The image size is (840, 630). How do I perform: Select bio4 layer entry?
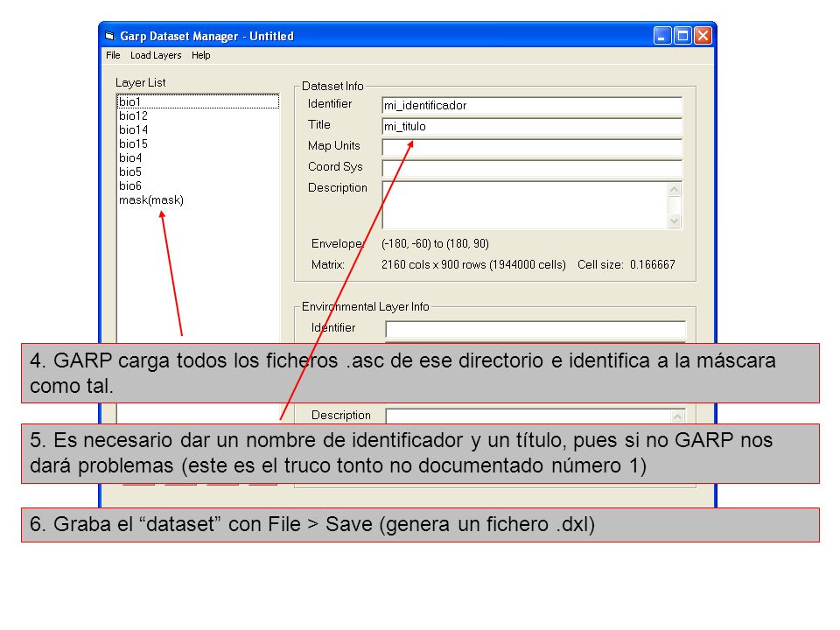(x=198, y=157)
